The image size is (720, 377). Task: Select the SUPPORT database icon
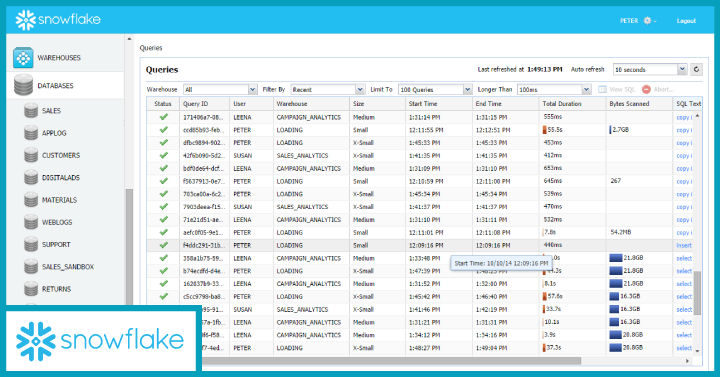tap(31, 244)
